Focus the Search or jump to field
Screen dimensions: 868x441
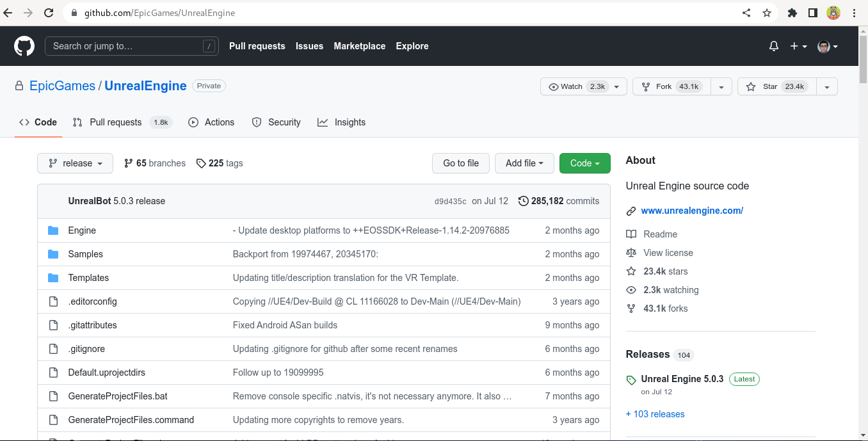(131, 46)
